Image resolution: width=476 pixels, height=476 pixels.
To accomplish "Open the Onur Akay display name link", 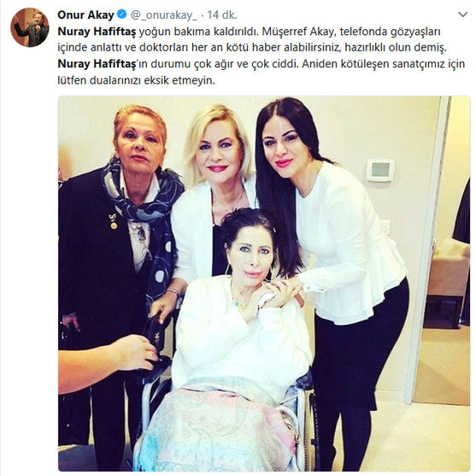I will tap(85, 15).
